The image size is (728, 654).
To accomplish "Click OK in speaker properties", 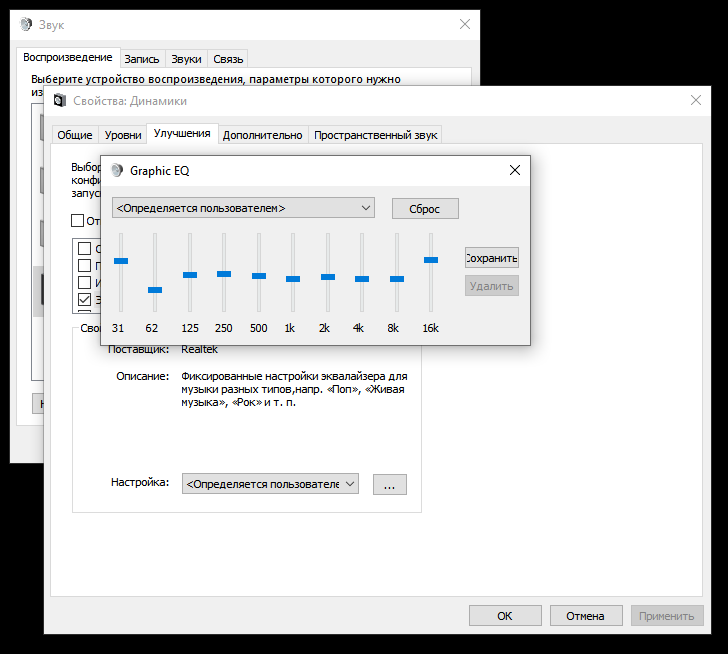I will tap(505, 616).
